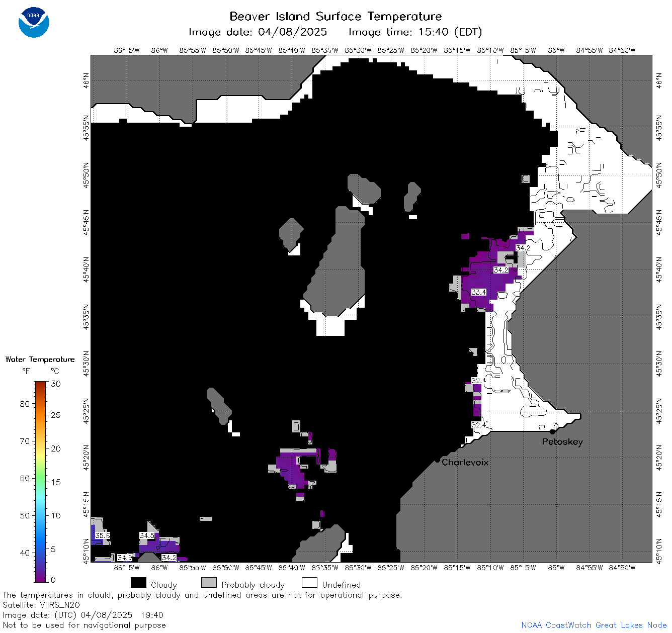
Task: Click the Petoskey city marker dot
Action: [552, 431]
